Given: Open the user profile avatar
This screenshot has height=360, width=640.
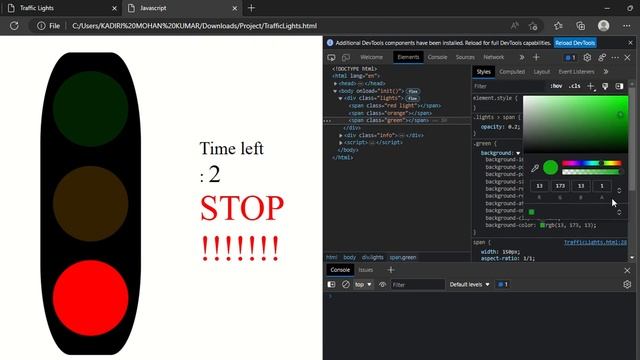Looking at the screenshot, I should [x=604, y=26].
